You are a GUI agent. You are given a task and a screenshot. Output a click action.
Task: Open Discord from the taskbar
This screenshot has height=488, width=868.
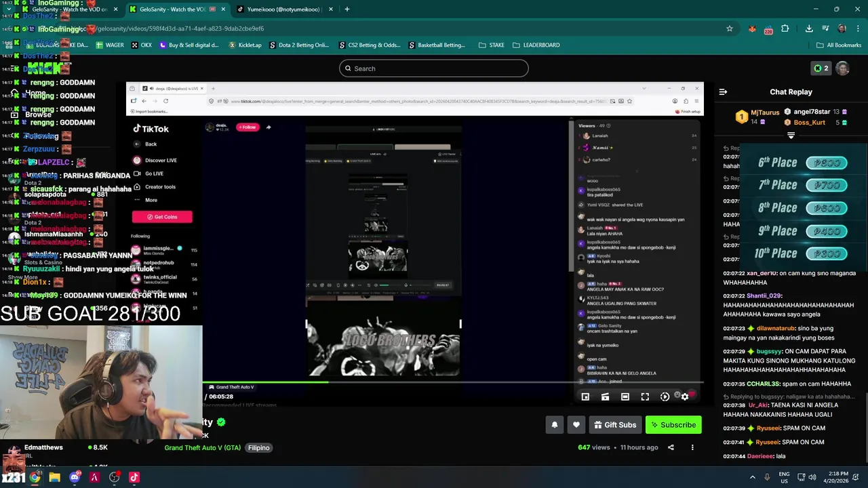pyautogui.click(x=75, y=477)
